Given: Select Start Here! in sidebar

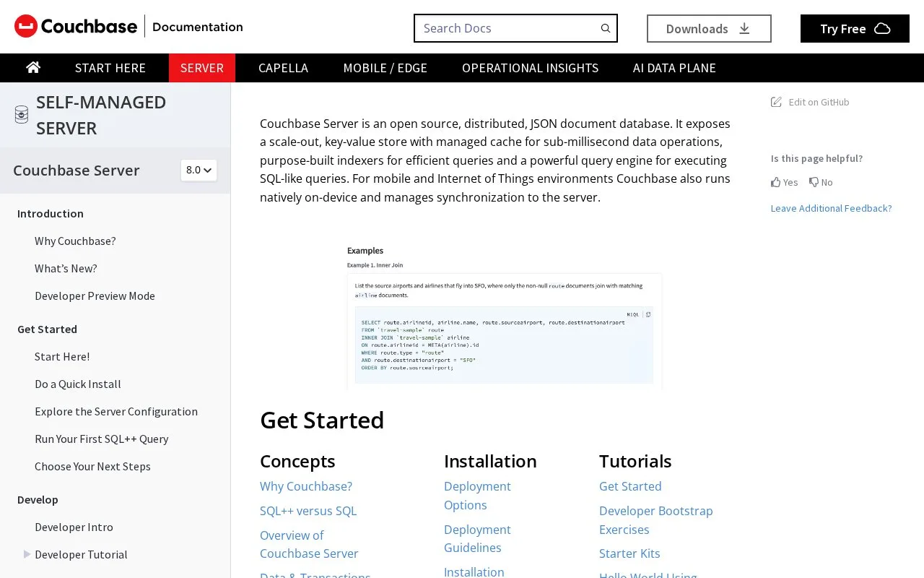Looking at the screenshot, I should tap(62, 356).
